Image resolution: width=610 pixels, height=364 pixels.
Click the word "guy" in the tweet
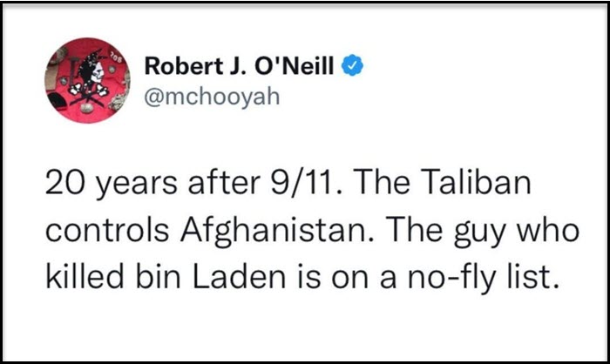(479, 233)
